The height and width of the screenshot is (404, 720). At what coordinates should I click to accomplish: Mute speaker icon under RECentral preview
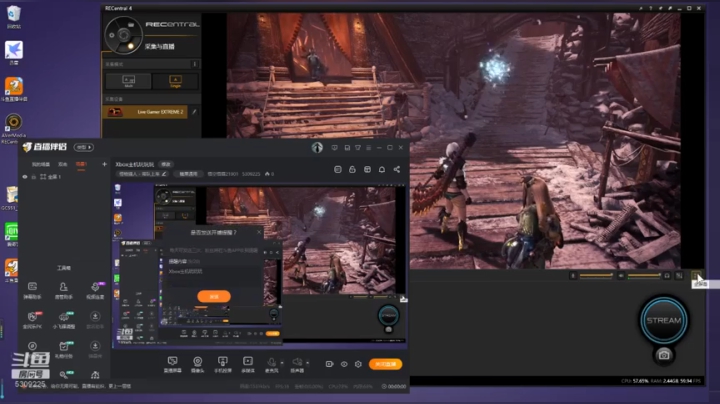pos(621,275)
